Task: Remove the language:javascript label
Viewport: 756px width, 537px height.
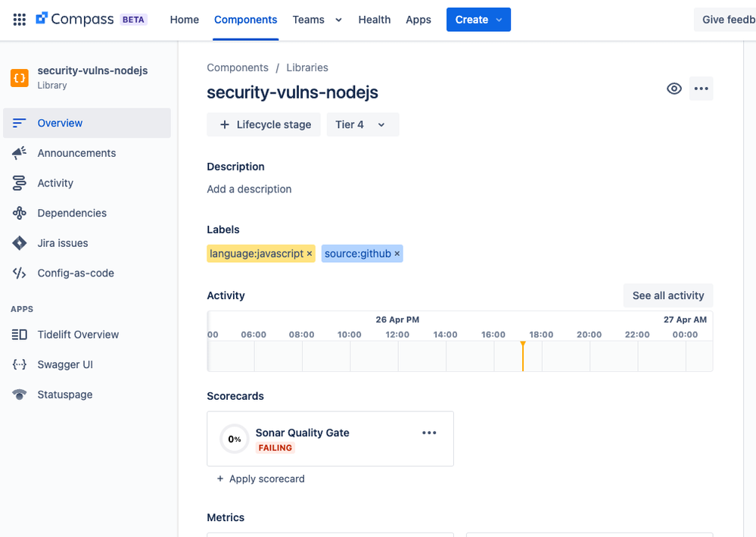Action: (310, 254)
